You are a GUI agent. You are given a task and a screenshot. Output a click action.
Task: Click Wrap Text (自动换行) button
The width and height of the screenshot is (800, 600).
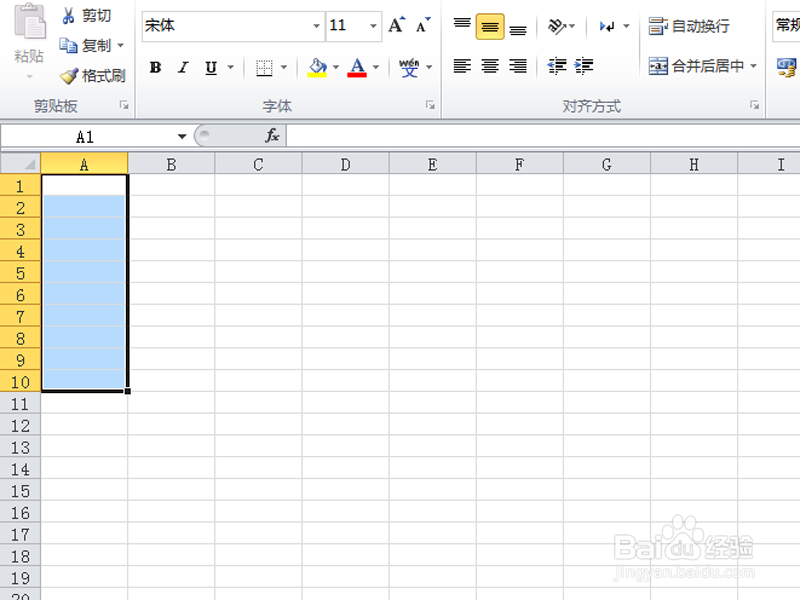689,26
